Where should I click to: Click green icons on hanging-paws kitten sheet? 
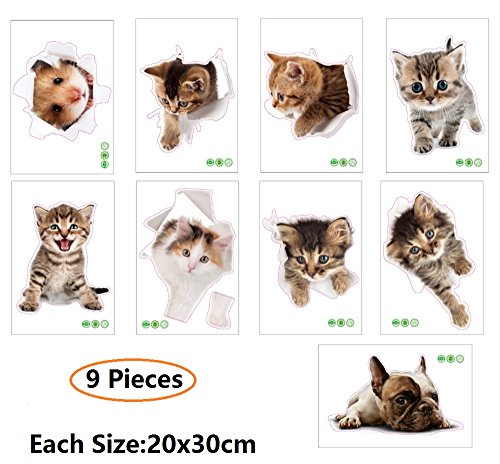341,322
